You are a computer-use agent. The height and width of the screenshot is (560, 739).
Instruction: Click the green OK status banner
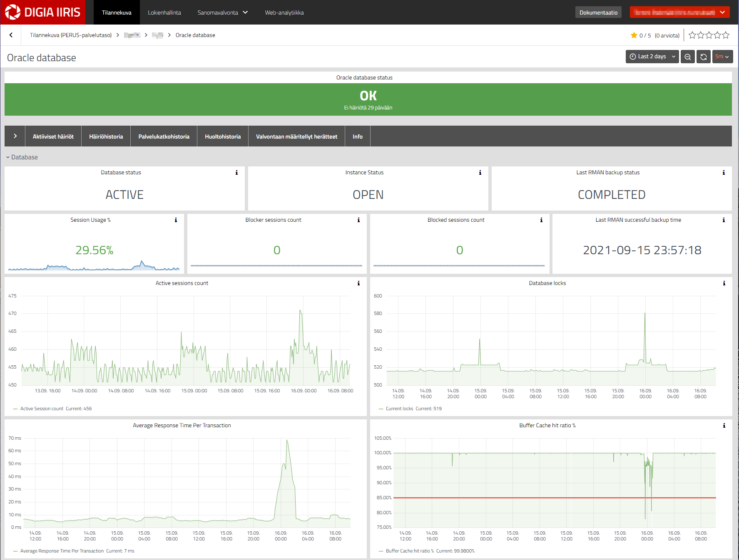(x=368, y=99)
